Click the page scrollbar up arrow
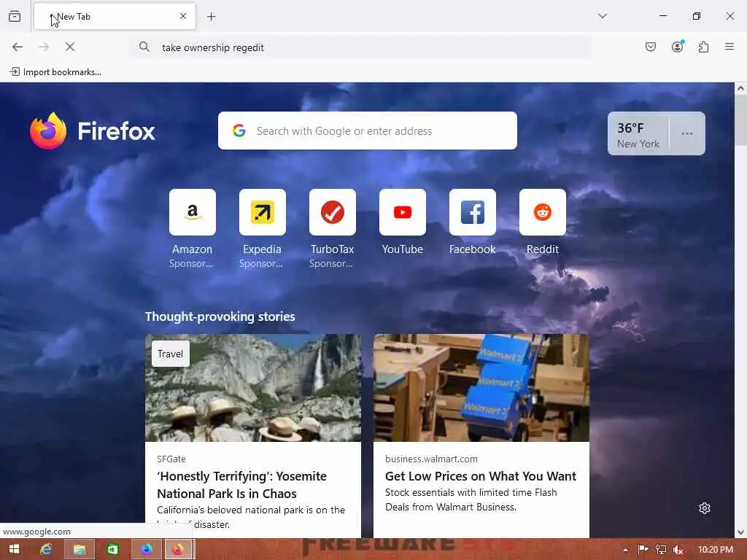The image size is (747, 560). [x=740, y=88]
